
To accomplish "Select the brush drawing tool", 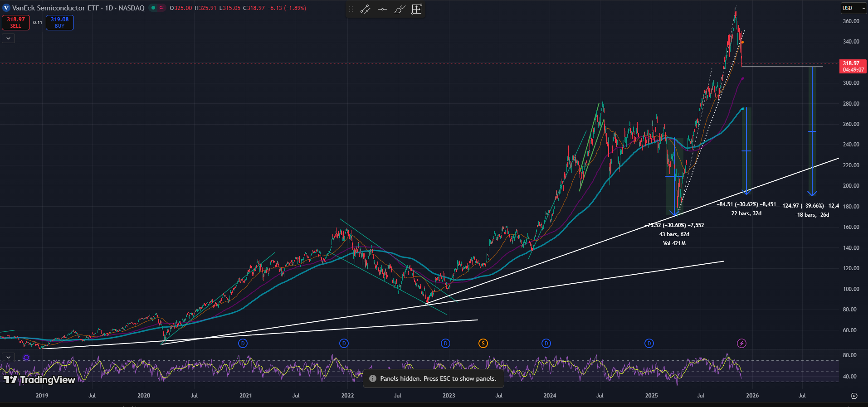I will (400, 9).
